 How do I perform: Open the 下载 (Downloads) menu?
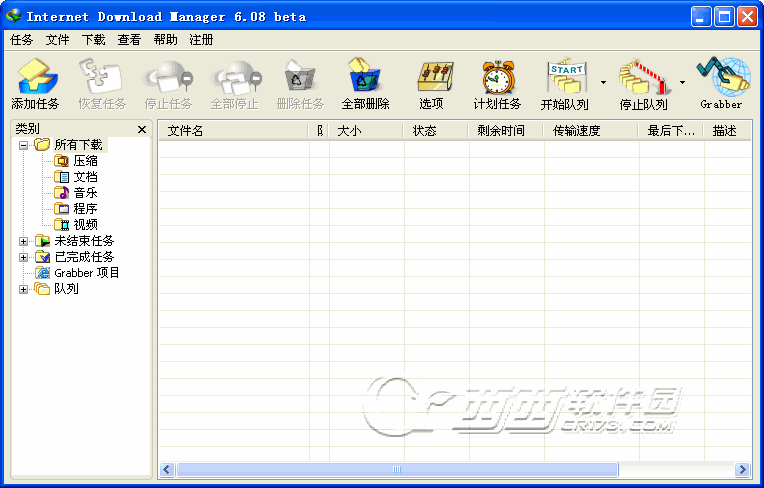click(94, 39)
